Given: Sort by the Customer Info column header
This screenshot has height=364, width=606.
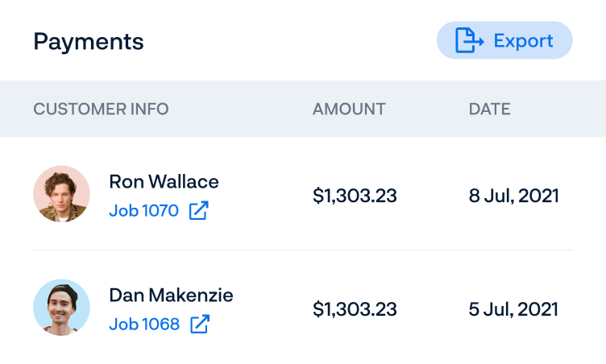Looking at the screenshot, I should click(101, 109).
